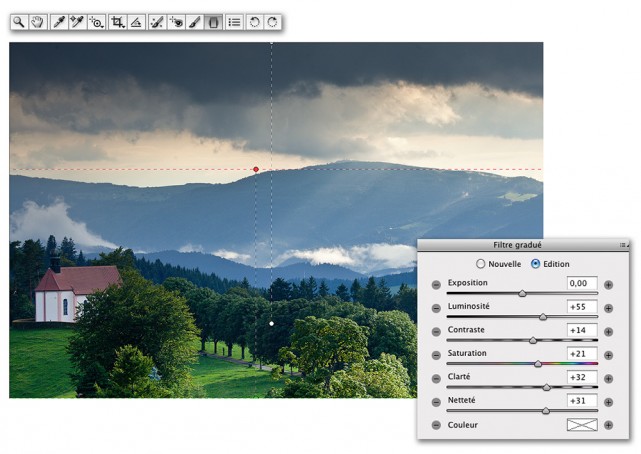Image resolution: width=641 pixels, height=454 pixels.
Task: Pick the White Balance eyedropper tool
Action: (59, 22)
